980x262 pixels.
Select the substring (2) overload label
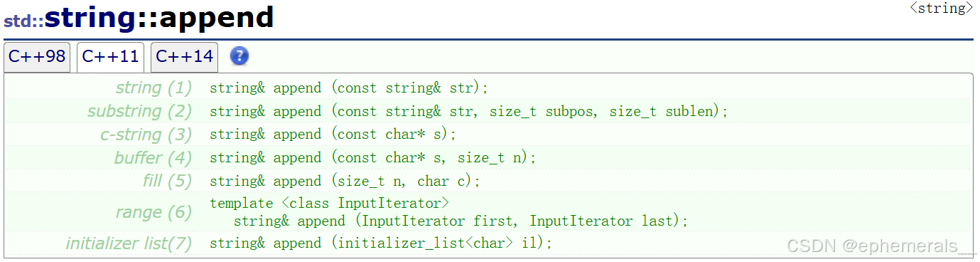[140, 111]
